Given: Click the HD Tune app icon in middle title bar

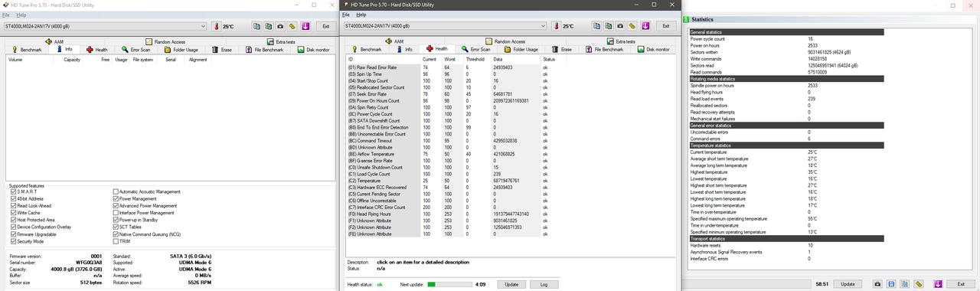Looking at the screenshot, I should tap(346, 5).
